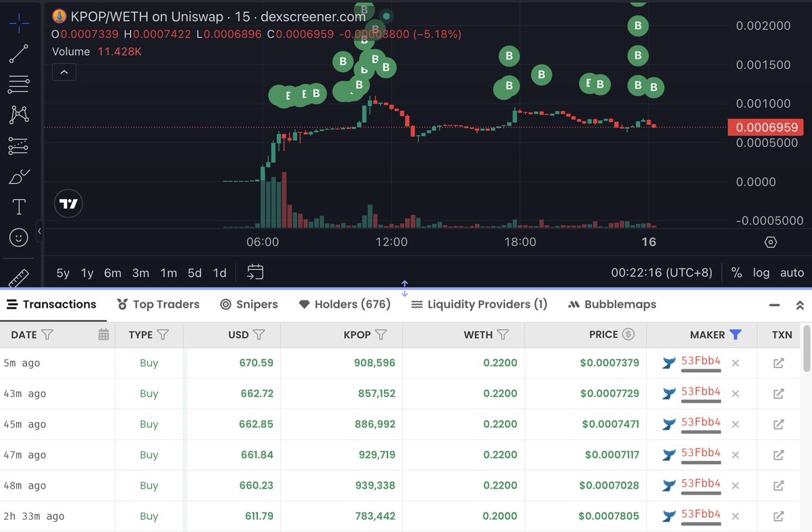Open maker 53Fbb4 in 5m ago row

[701, 361]
